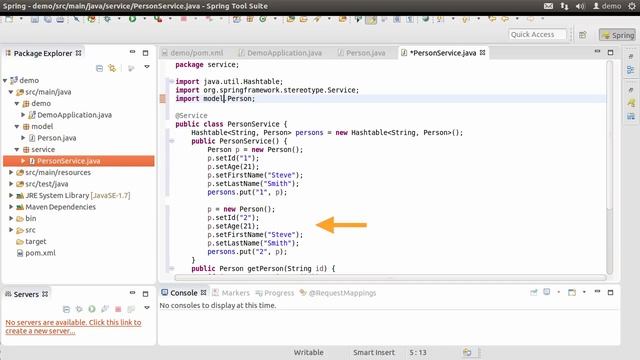This screenshot has width=640, height=360.
Task: Click the New file toolbar icon
Action: tap(9, 19)
